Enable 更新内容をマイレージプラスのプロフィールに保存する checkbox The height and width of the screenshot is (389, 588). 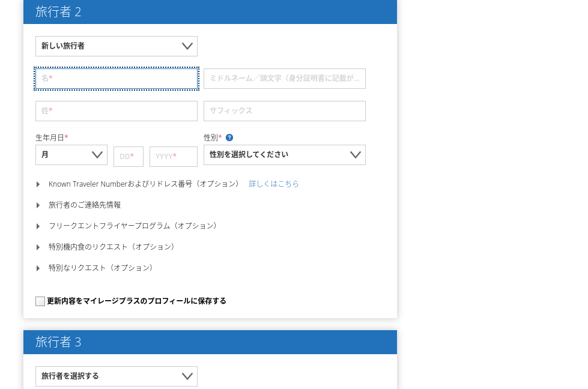(40, 301)
